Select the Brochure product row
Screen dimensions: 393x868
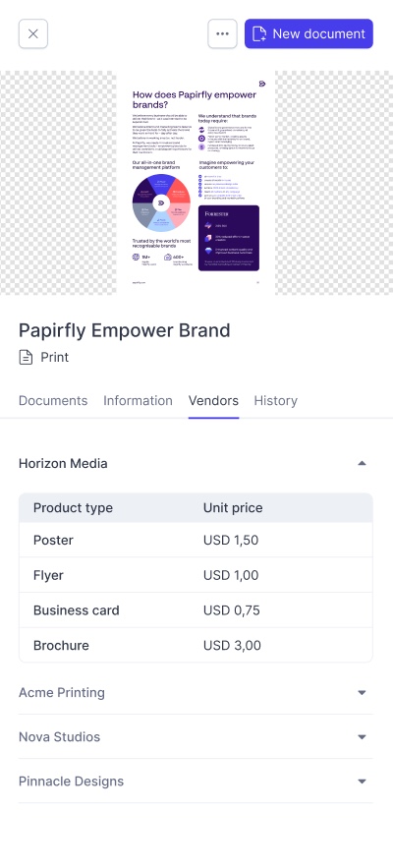tap(196, 645)
